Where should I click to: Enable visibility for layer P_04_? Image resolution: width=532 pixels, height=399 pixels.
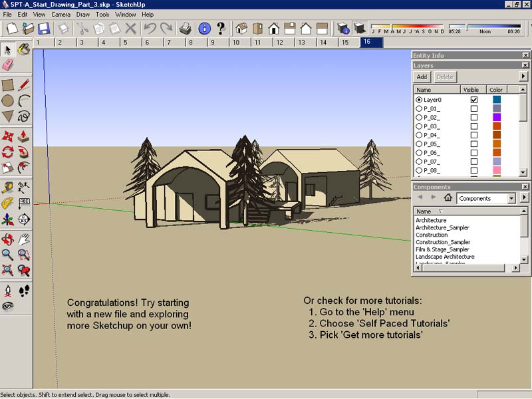474,135
